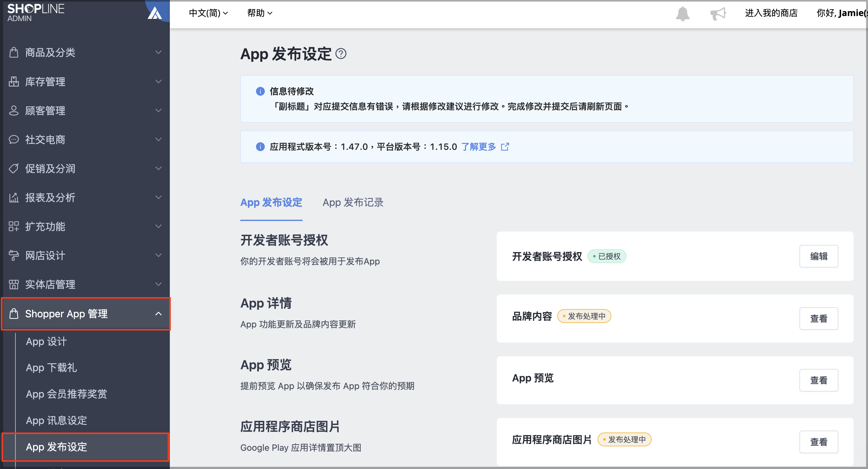Image resolution: width=868 pixels, height=469 pixels.
Task: Open 中文(简) language dropdown
Action: click(x=208, y=13)
